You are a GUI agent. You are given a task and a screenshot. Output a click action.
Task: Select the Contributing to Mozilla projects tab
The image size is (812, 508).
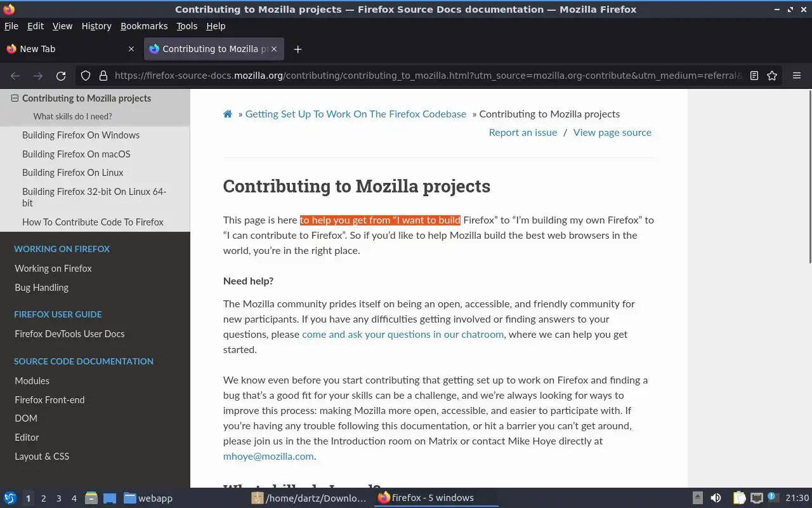[214, 49]
